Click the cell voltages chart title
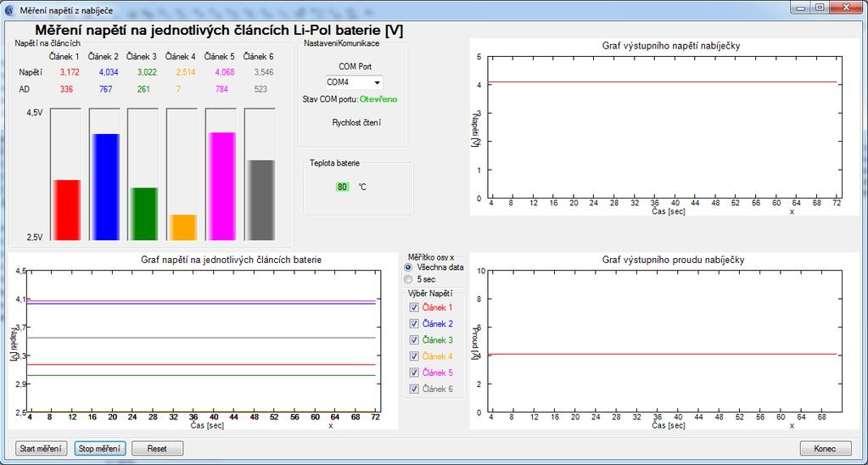 [x=232, y=259]
